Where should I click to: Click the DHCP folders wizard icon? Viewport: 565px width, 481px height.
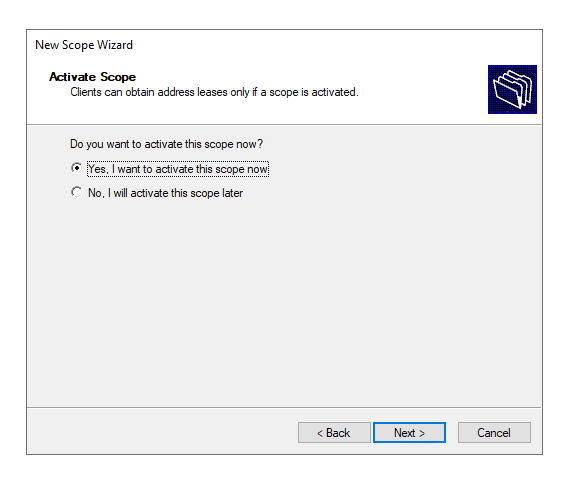tap(512, 89)
